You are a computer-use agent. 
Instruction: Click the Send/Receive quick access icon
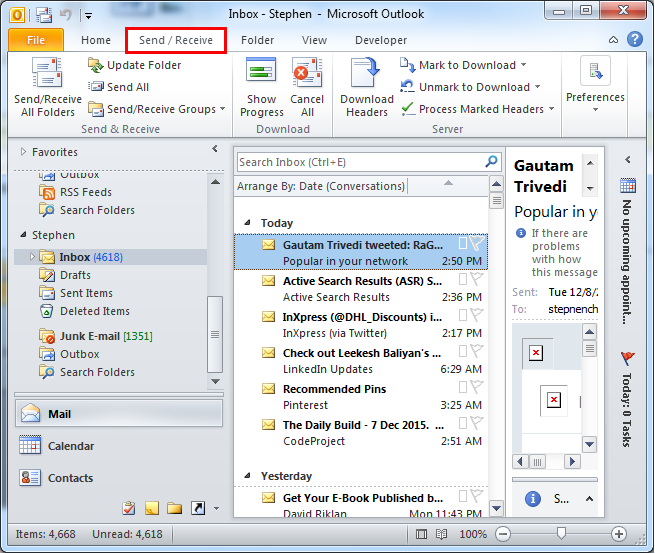pyautogui.click(x=44, y=15)
